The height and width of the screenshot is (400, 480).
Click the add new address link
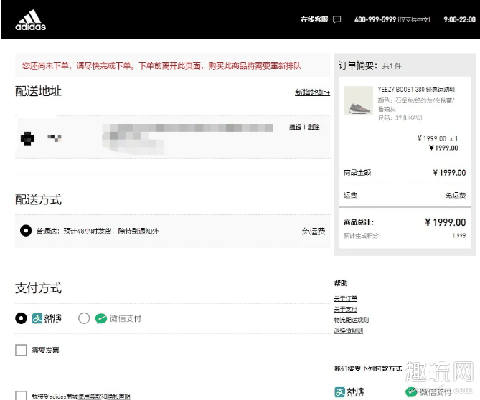[312, 92]
